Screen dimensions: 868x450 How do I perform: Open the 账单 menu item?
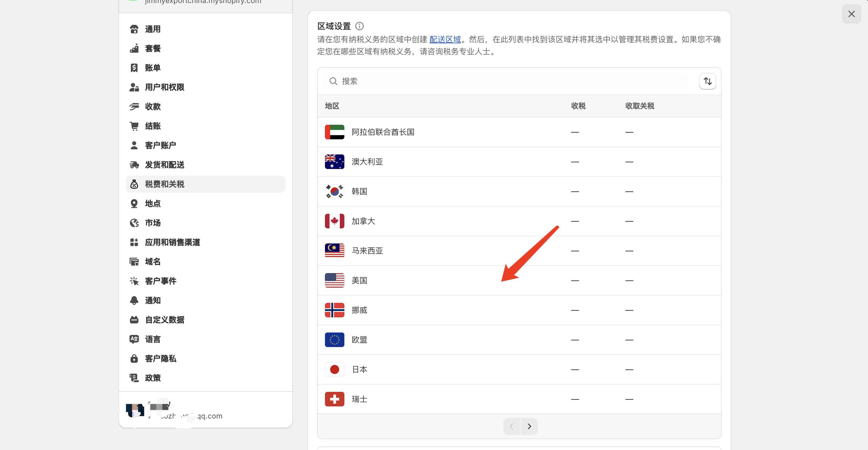click(x=206, y=68)
